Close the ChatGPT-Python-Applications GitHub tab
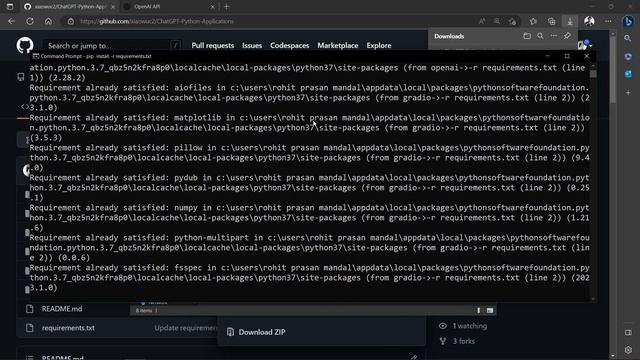640x360 pixels. (113, 7)
